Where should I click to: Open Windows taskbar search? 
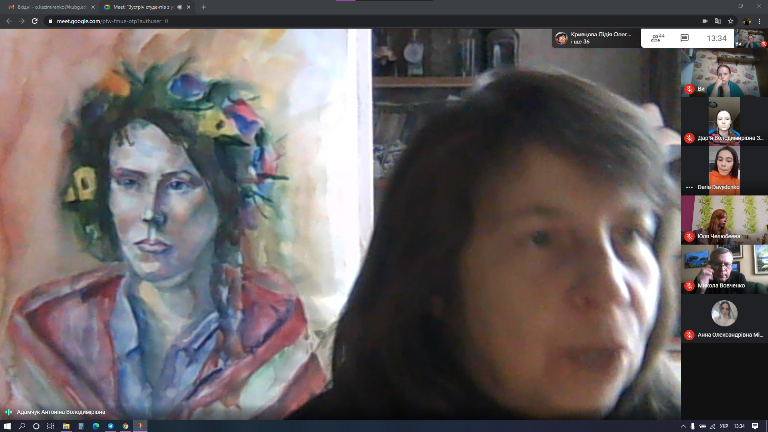point(22,426)
